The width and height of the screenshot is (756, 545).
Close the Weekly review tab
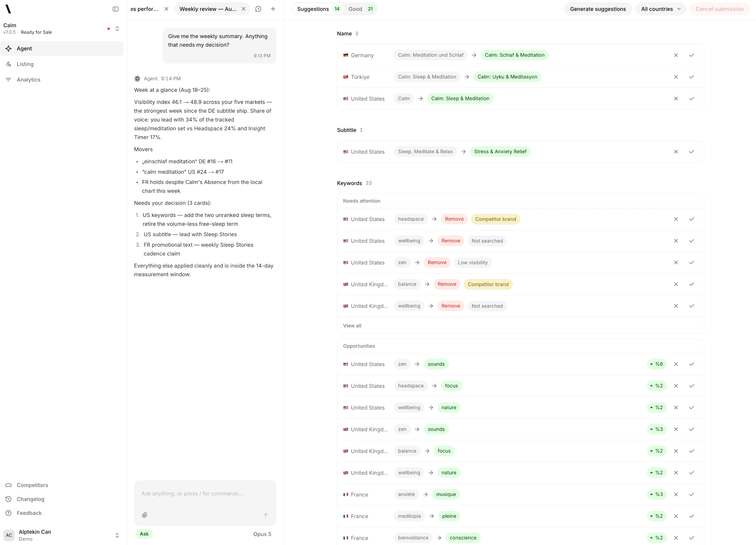[244, 9]
